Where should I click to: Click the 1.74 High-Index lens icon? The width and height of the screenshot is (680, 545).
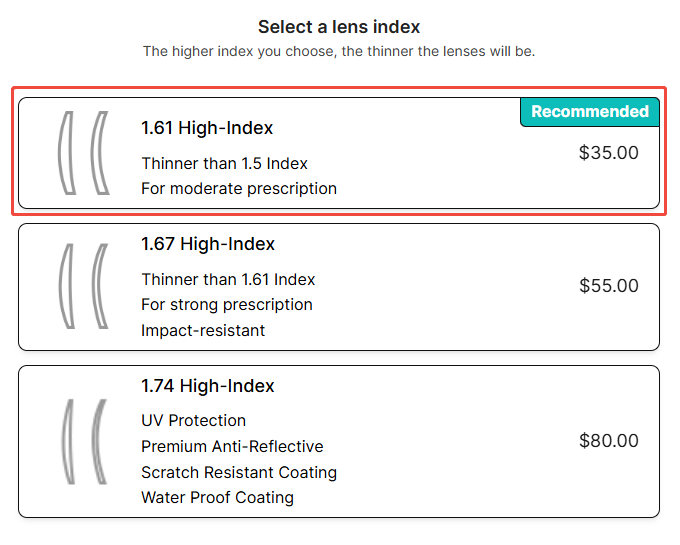click(x=84, y=441)
